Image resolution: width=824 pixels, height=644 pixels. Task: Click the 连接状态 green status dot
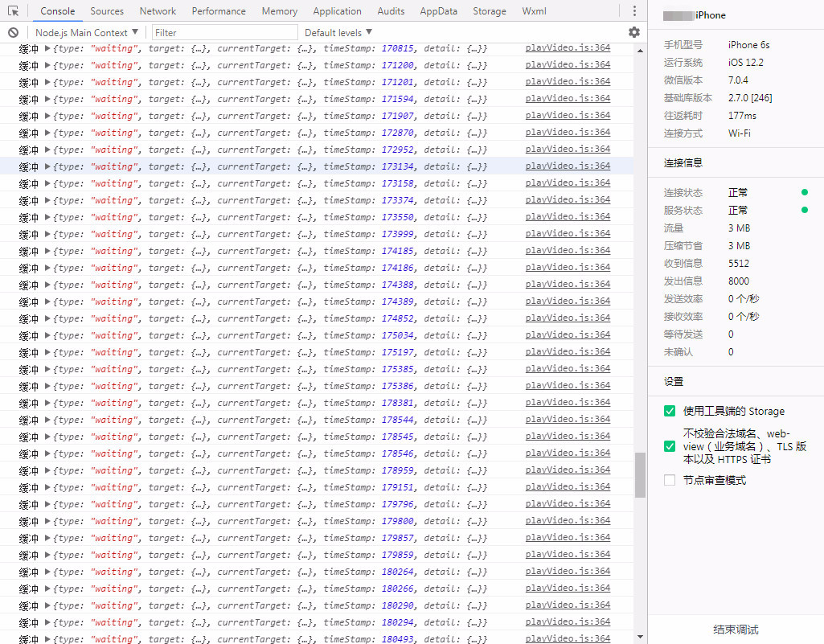(x=805, y=192)
